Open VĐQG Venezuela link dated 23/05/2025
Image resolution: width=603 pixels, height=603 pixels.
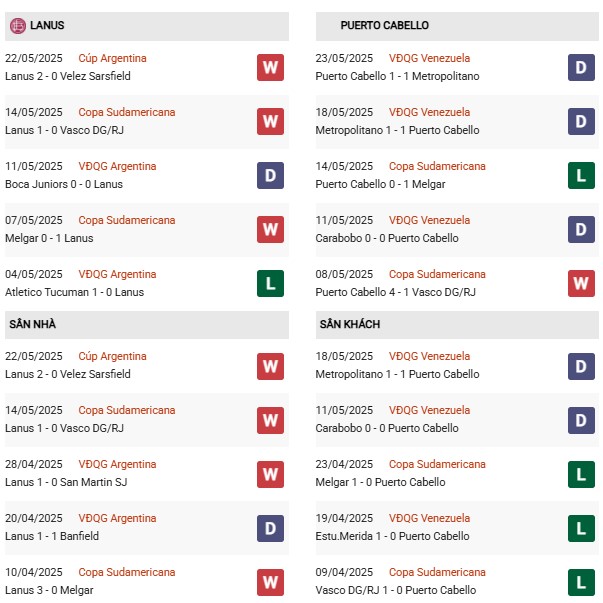click(429, 58)
